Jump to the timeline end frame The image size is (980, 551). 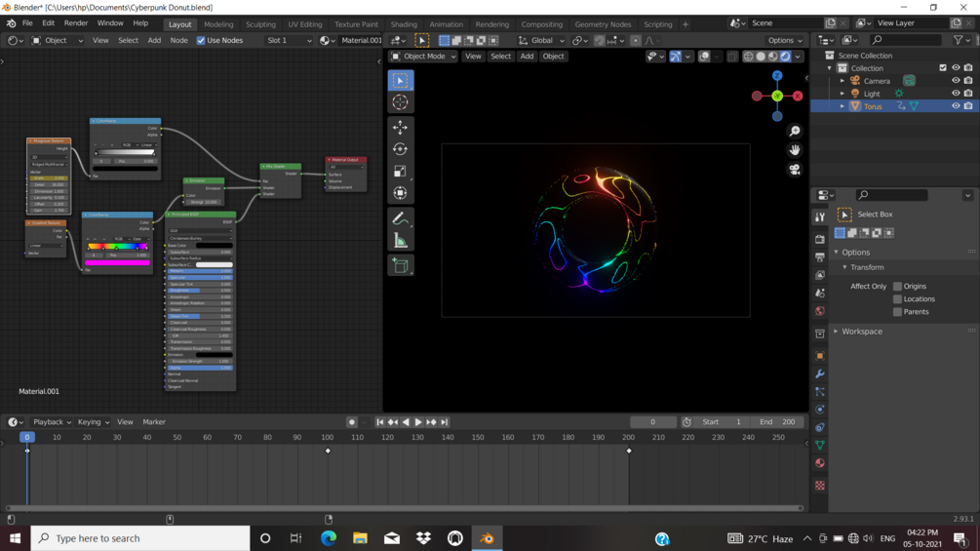point(445,421)
